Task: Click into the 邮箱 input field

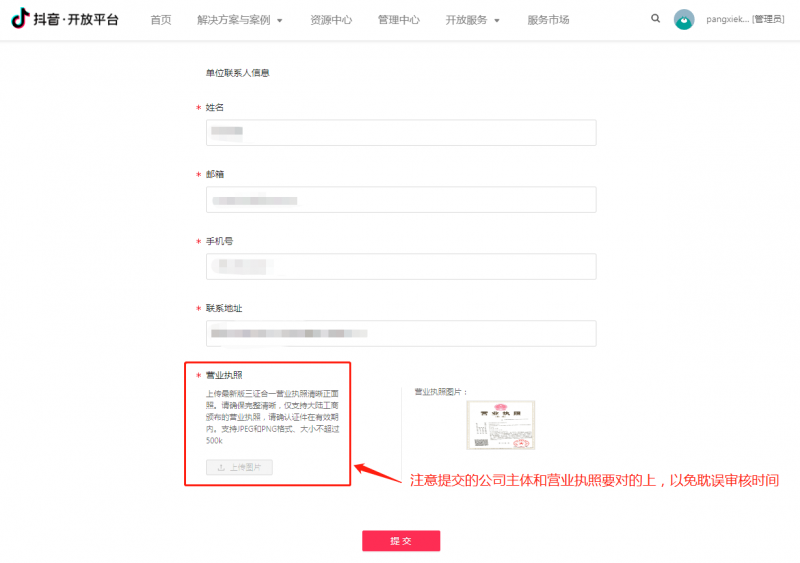Action: point(401,200)
